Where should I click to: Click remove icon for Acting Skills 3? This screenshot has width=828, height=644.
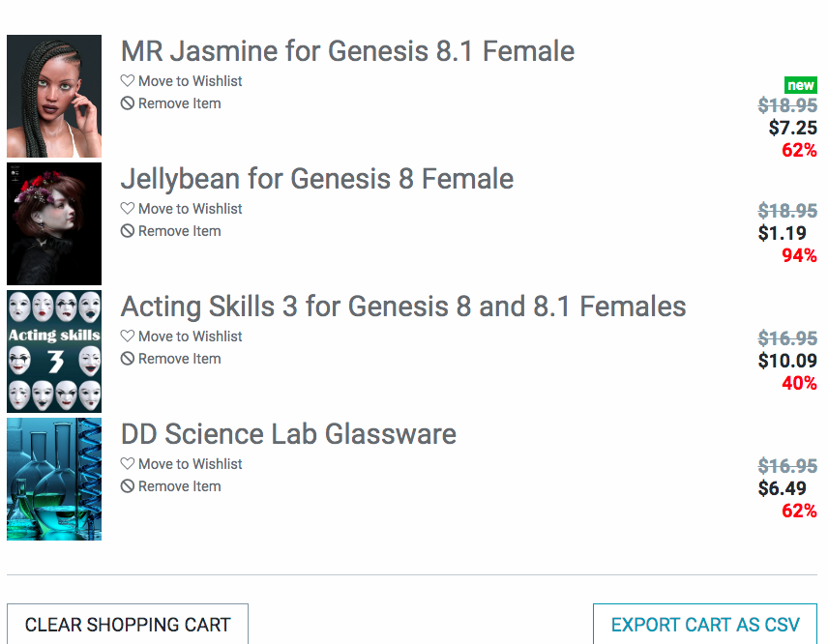point(127,359)
